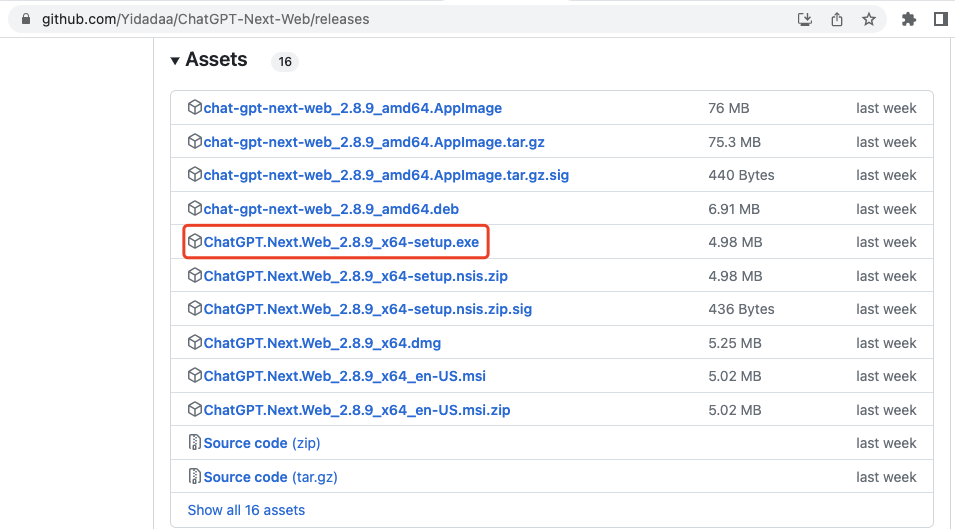The width and height of the screenshot is (955, 529).
Task: Download Source code (tar.gz)
Action: [x=270, y=477]
